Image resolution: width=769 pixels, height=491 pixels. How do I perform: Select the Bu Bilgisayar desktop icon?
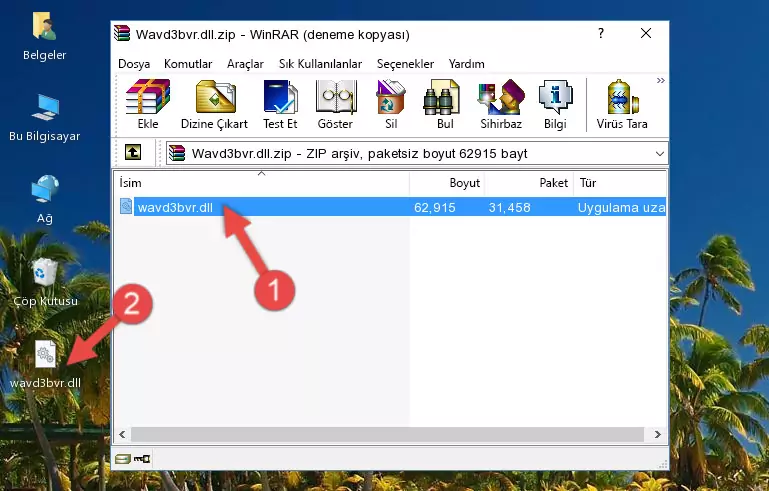click(45, 118)
